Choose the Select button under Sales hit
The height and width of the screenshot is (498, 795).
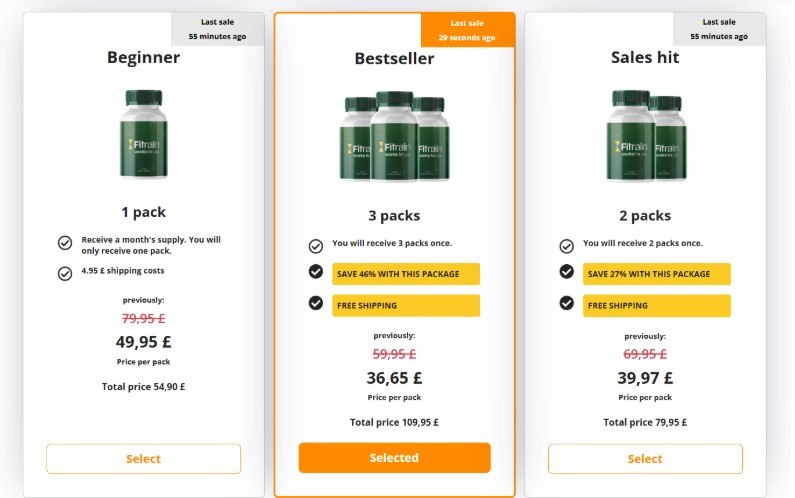(645, 459)
